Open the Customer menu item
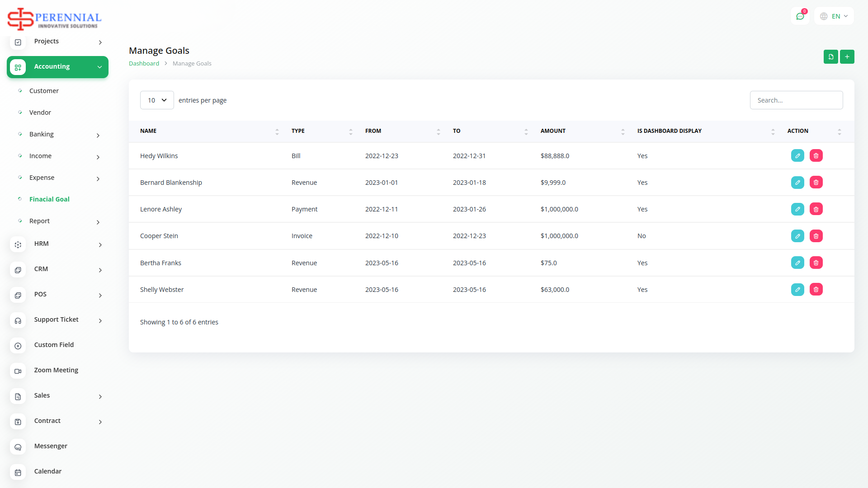This screenshot has height=488, width=868. tap(44, 91)
